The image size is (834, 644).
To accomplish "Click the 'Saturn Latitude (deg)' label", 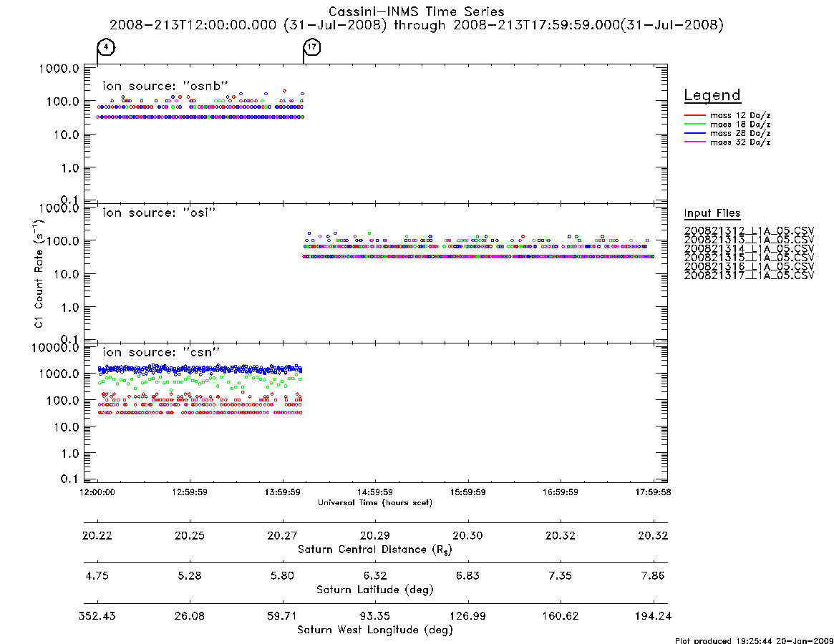I will pos(375,590).
